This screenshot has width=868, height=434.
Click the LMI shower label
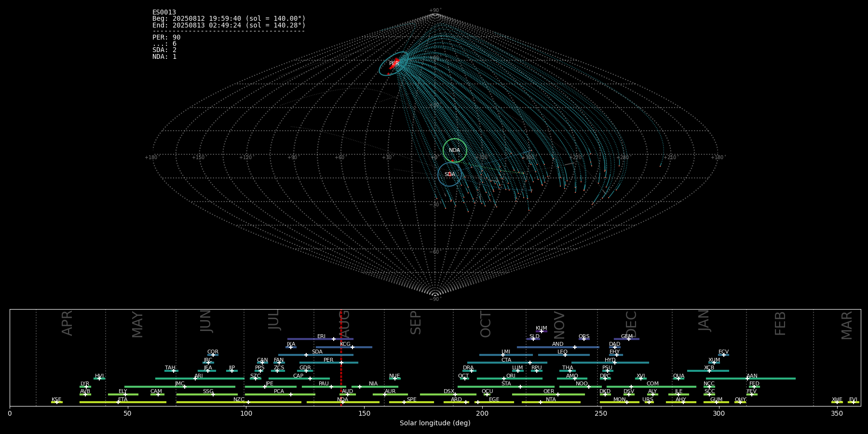tap(505, 352)
